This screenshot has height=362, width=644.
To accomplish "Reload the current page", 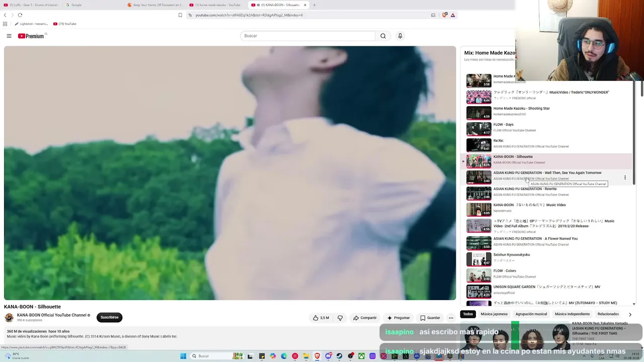I will (20, 15).
